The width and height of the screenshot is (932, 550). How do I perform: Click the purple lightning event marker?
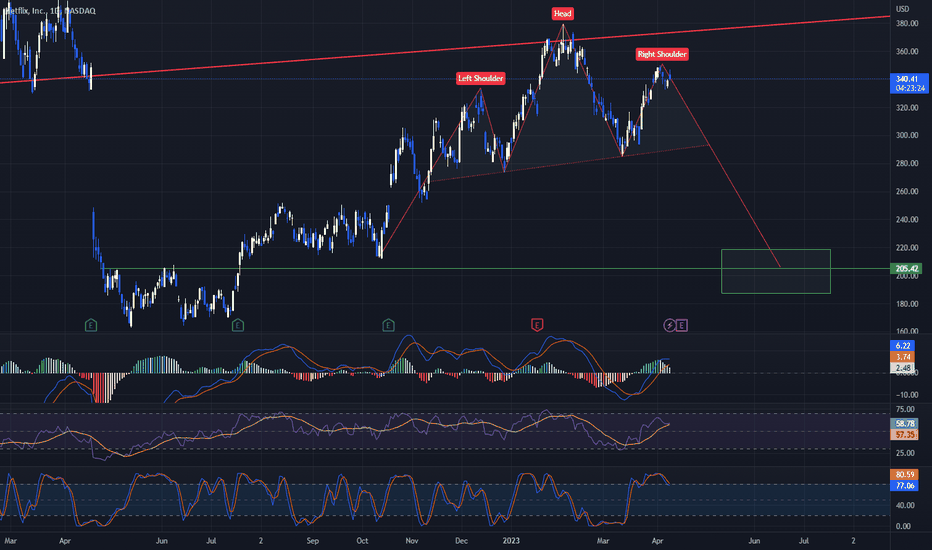(669, 325)
